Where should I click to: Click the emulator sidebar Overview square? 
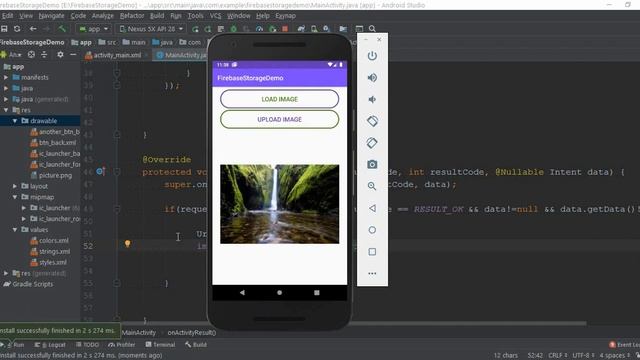372,251
